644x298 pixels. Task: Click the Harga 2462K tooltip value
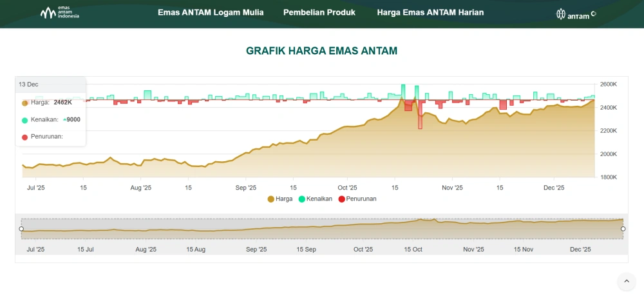(63, 103)
